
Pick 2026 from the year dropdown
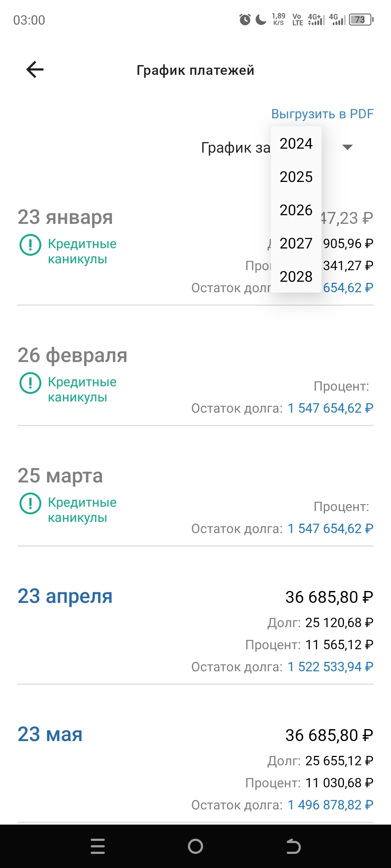point(296,210)
